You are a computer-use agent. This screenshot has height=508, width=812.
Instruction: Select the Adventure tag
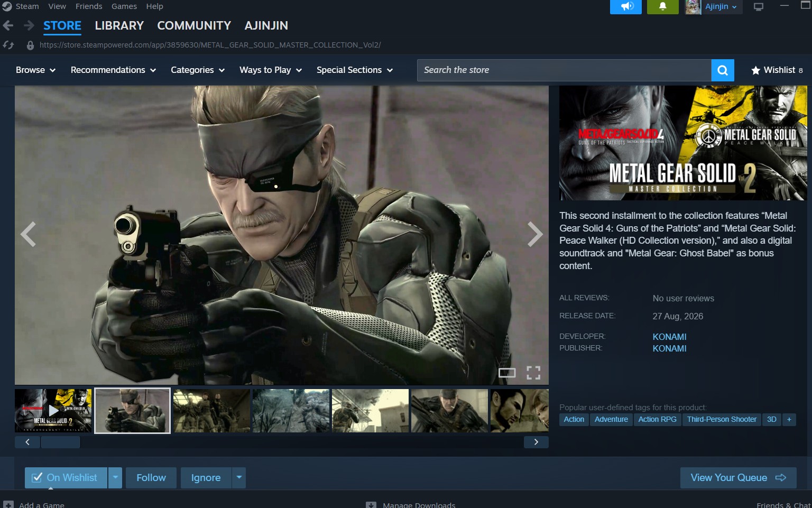(611, 419)
